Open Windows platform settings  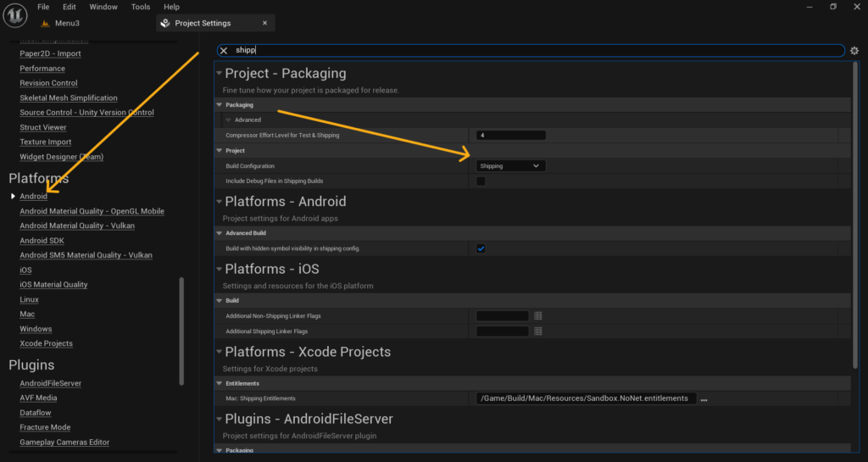36,329
